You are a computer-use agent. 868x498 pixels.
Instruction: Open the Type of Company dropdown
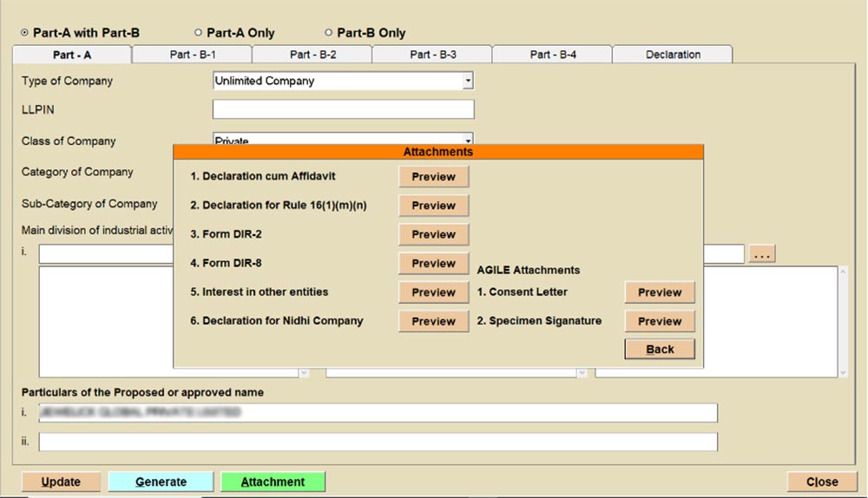468,81
